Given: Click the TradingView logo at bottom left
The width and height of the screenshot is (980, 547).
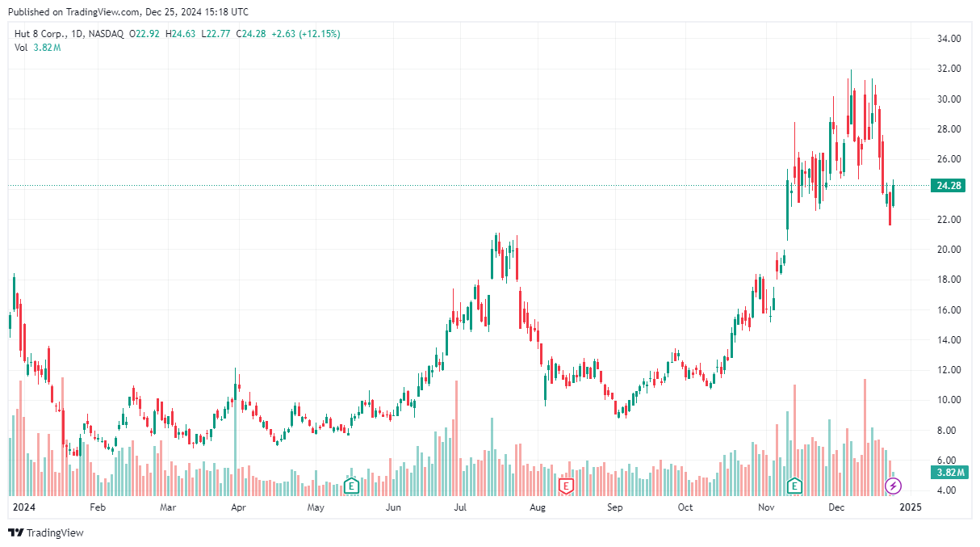Looking at the screenshot, I should click(46, 532).
